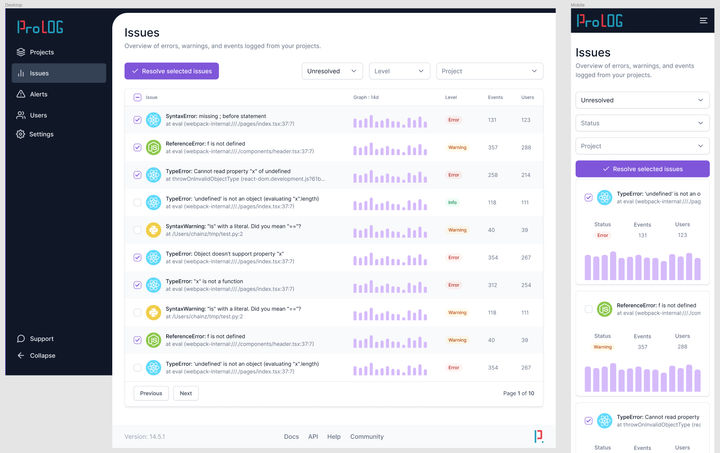
Task: Click the React icon on the first mobile issue card
Action: pyautogui.click(x=604, y=197)
